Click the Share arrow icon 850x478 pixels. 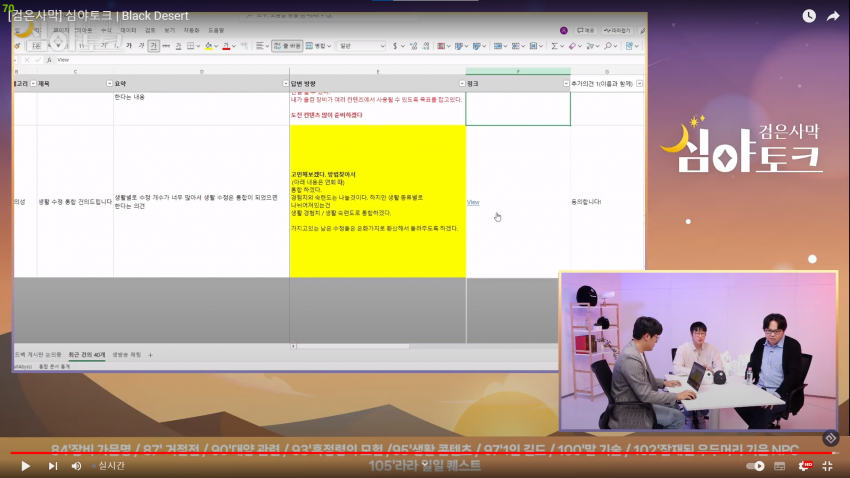click(x=833, y=16)
